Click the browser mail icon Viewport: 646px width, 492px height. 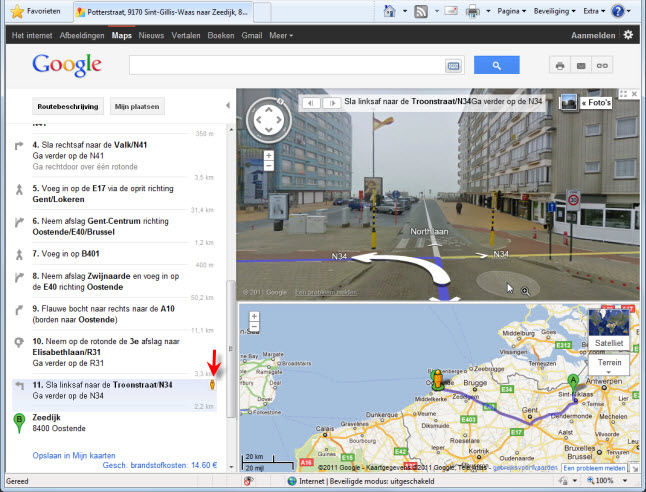(x=451, y=11)
